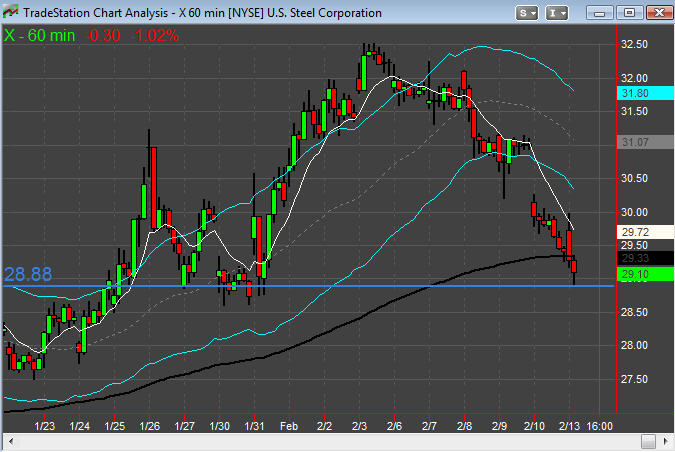Click the 1/25 date axis label
The width and height of the screenshot is (675, 452).
[115, 426]
